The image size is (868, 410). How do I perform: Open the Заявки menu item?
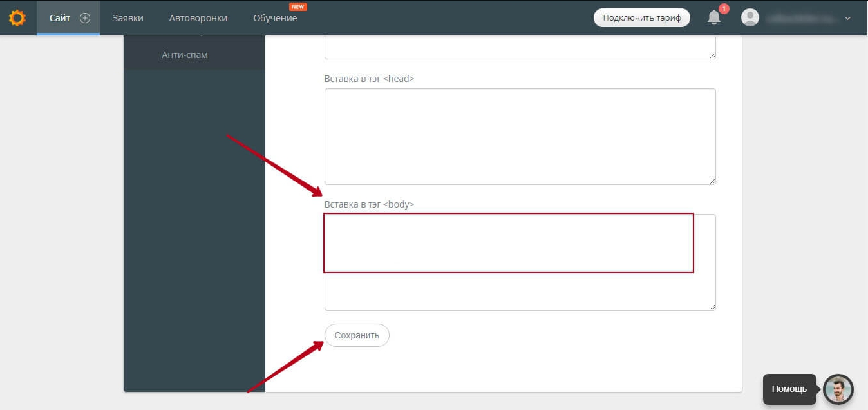pos(127,18)
